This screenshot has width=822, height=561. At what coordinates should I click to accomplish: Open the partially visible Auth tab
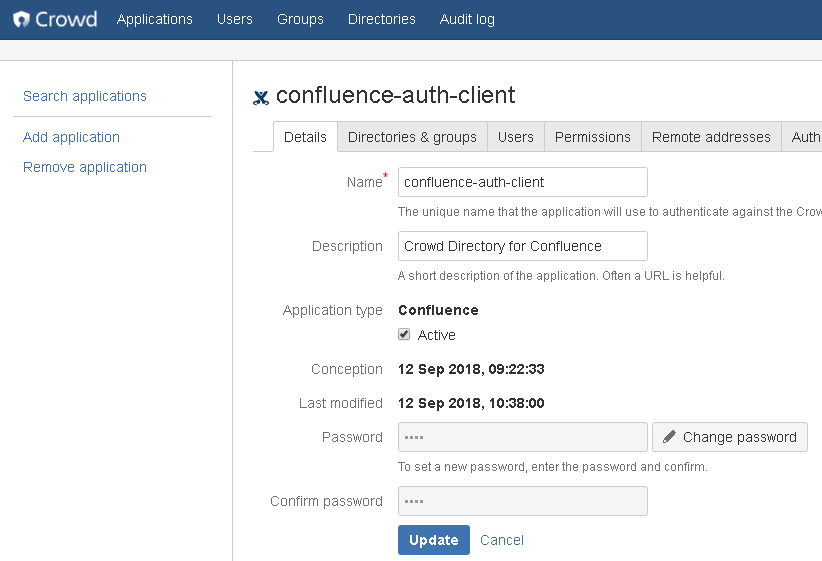[x=803, y=137]
